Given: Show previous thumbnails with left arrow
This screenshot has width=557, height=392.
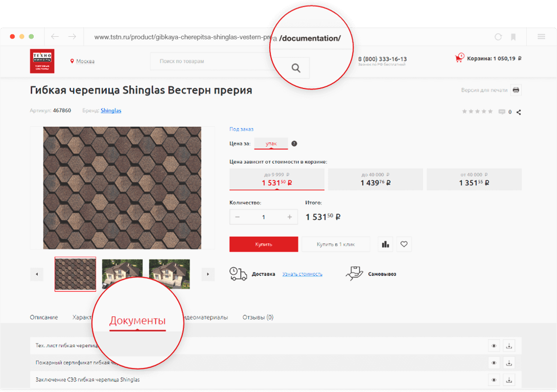Looking at the screenshot, I should (x=37, y=274).
